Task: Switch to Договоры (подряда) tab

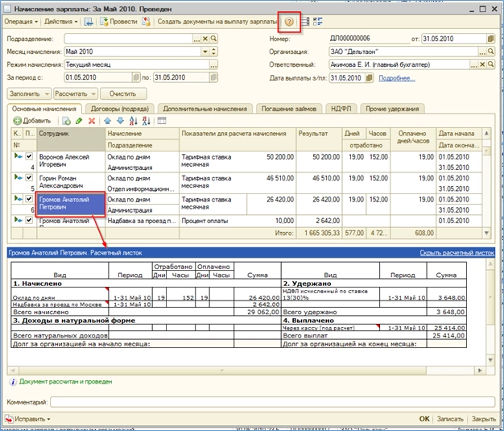Action: click(x=119, y=108)
